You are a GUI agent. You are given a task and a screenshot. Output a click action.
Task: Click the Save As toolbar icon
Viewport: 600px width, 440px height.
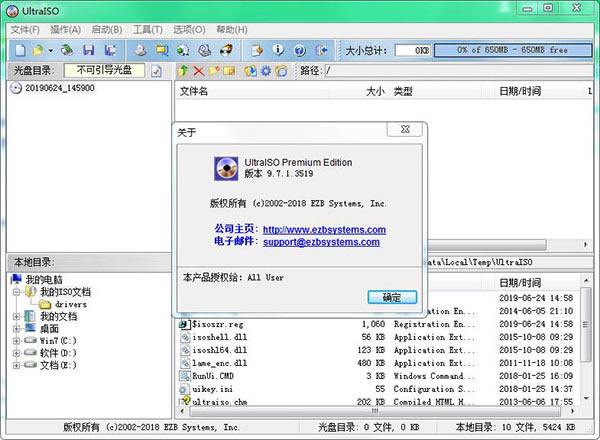click(111, 50)
